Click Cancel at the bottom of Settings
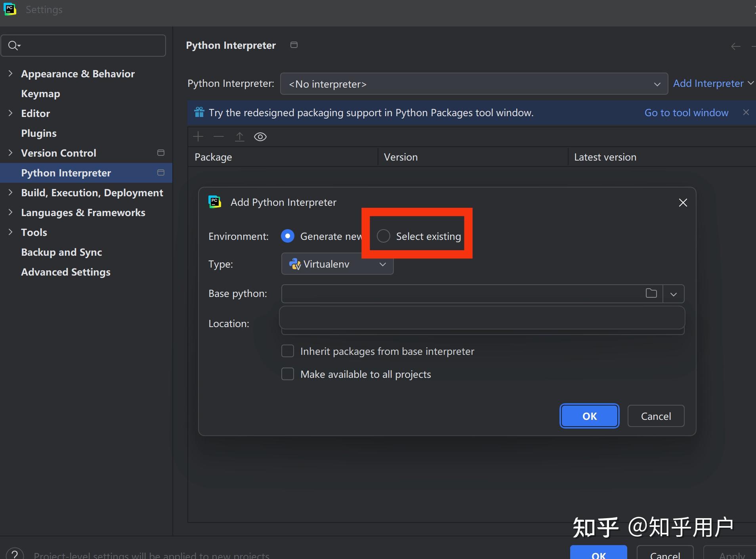Viewport: 756px width, 559px height. pyautogui.click(x=665, y=553)
